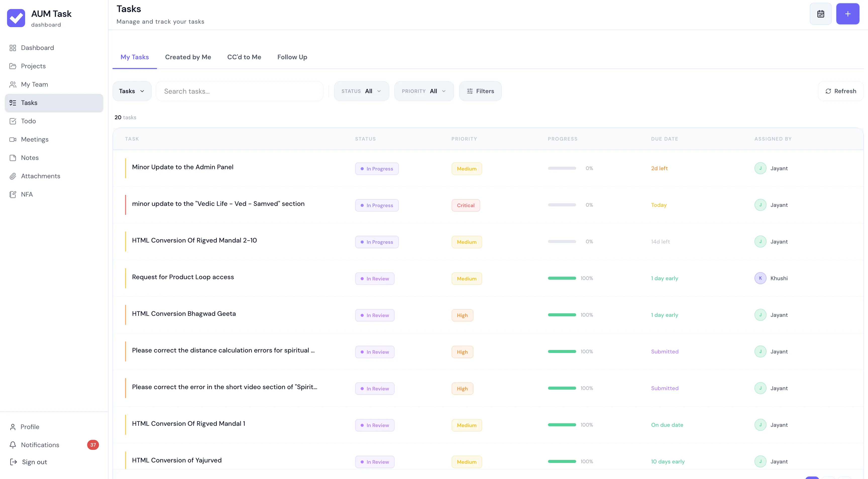Click the Dashboard grid icon
The height and width of the screenshot is (479, 868).
point(13,48)
